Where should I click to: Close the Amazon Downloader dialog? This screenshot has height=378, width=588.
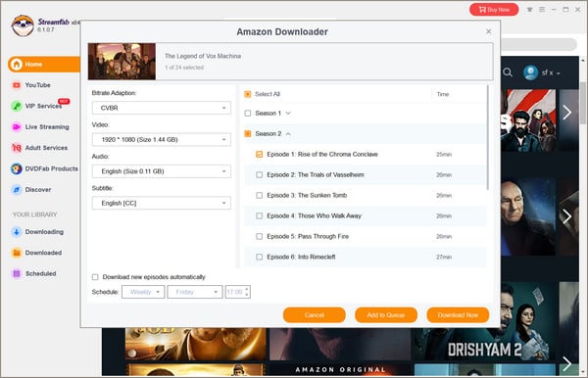tap(489, 31)
